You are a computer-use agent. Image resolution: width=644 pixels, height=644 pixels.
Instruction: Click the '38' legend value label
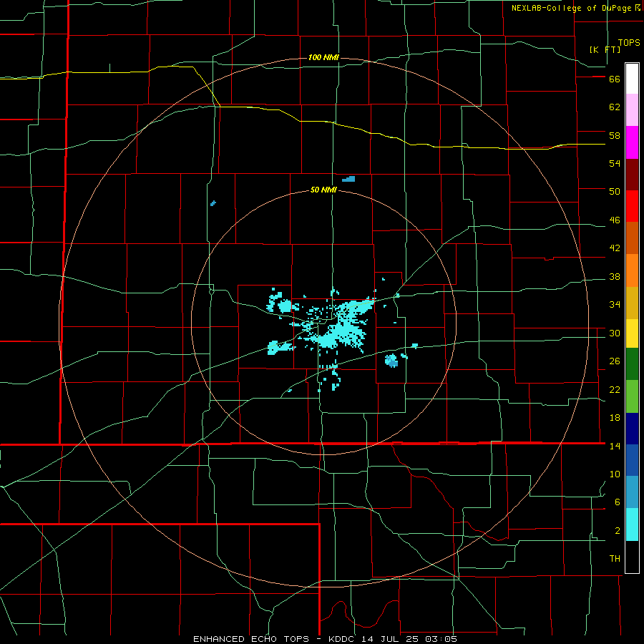[x=615, y=276]
